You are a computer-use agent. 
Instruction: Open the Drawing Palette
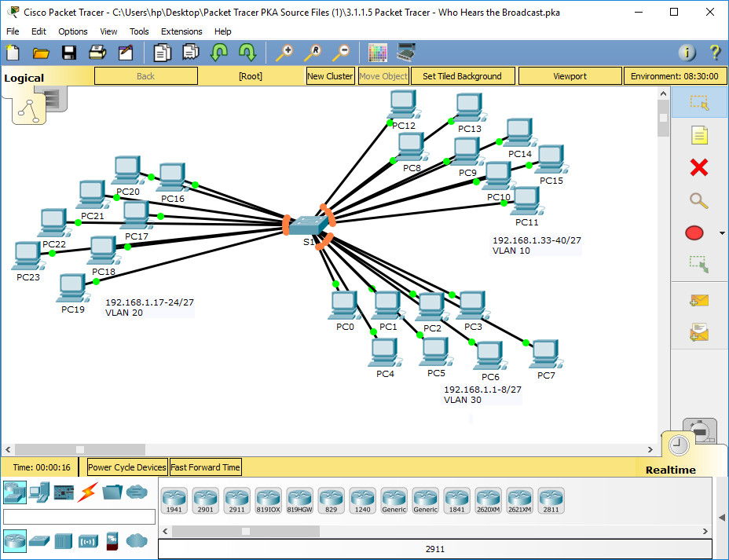(x=378, y=53)
